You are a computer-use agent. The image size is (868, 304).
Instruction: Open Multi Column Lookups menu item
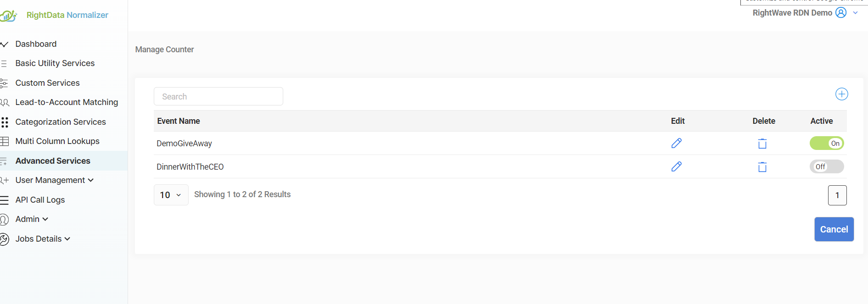click(57, 141)
